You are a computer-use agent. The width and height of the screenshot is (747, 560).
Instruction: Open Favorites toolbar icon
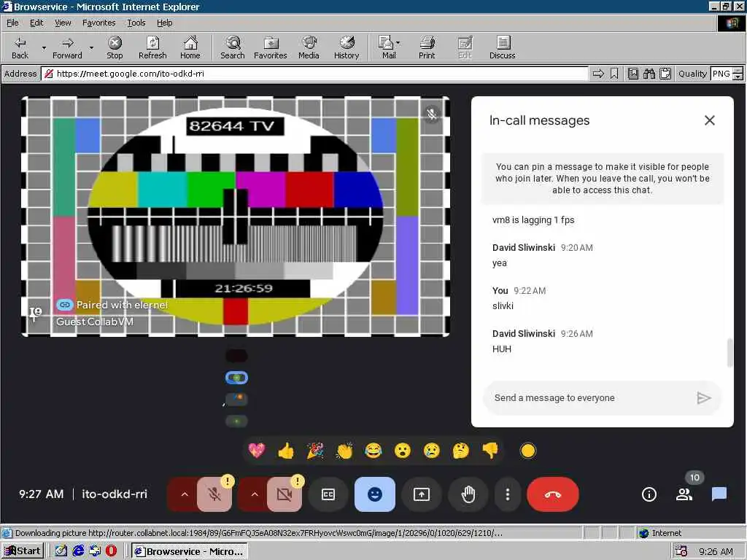point(270,47)
